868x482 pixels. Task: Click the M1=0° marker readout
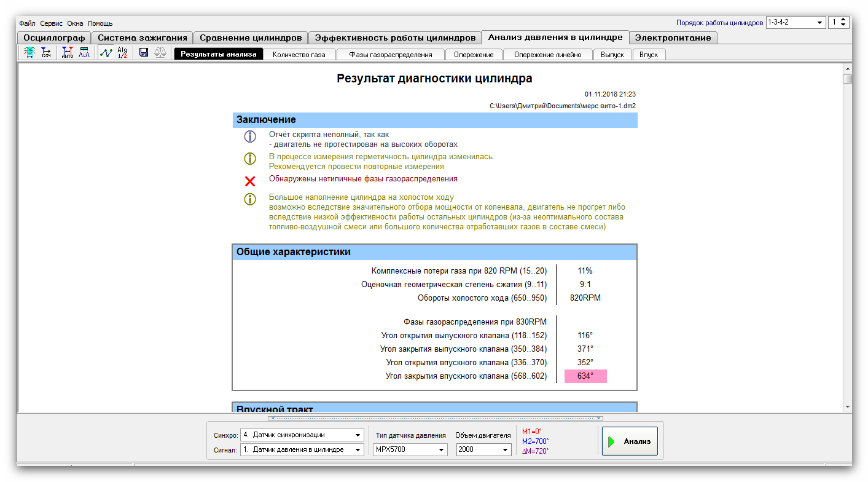coord(532,432)
